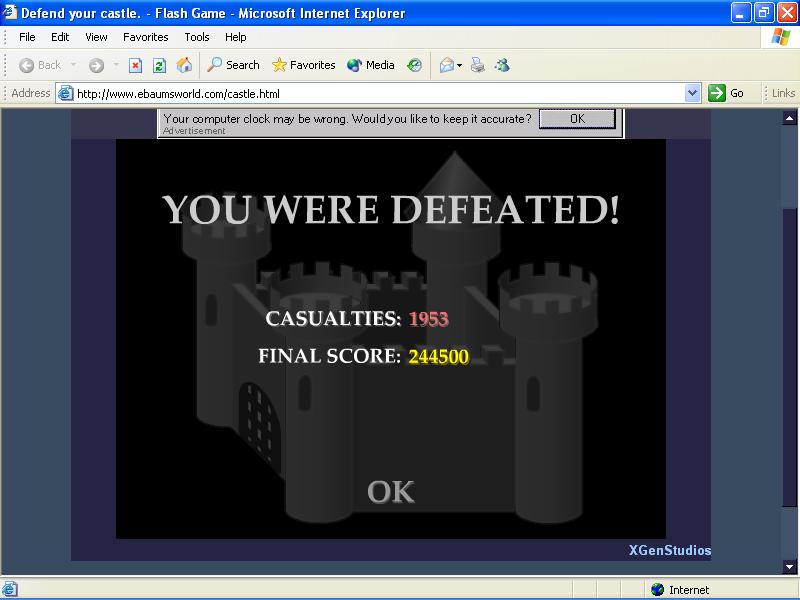
Task: Open the Edit menu
Action: 60,37
